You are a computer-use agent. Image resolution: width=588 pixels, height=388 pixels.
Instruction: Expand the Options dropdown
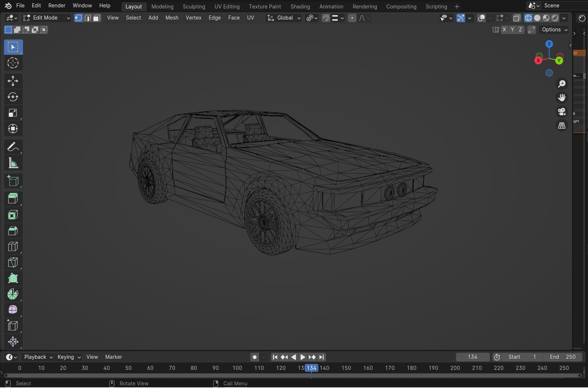click(x=555, y=30)
